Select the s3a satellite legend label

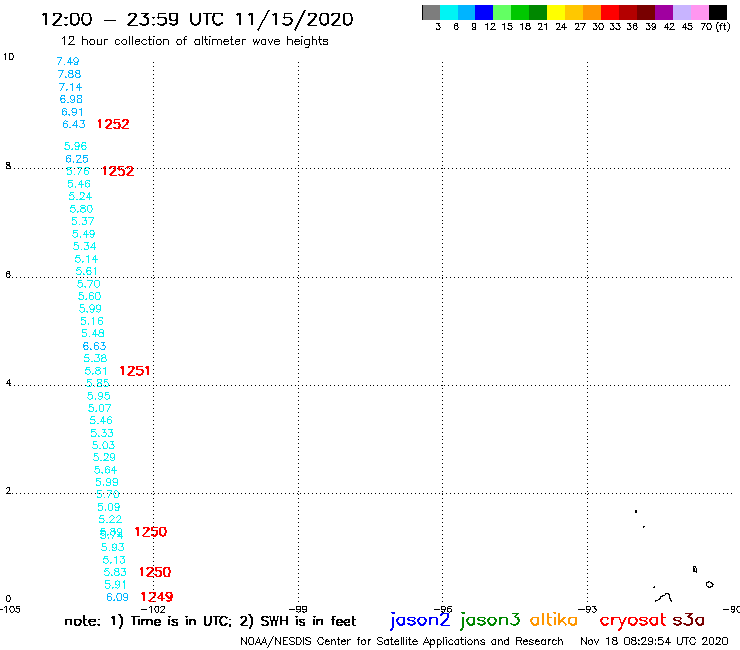[x=688, y=620]
